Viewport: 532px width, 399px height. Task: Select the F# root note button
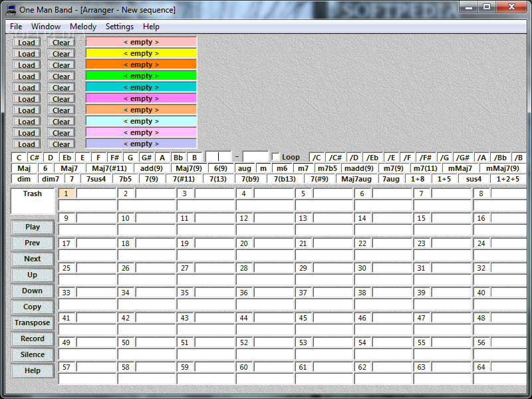[x=114, y=158]
